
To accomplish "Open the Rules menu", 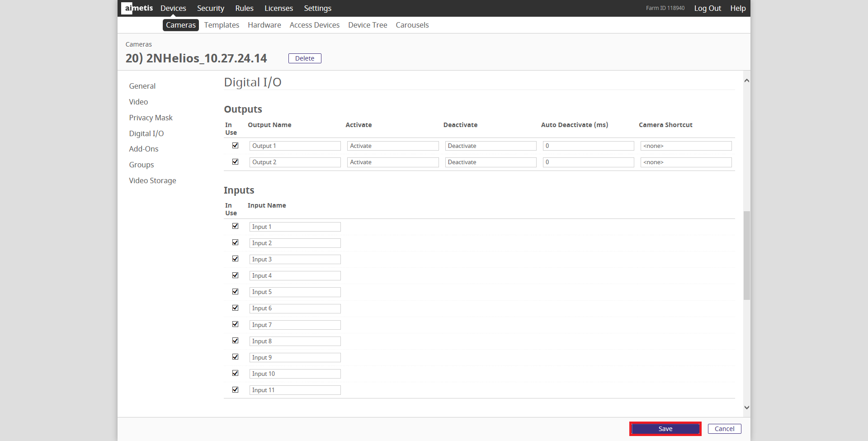I will pyautogui.click(x=244, y=8).
